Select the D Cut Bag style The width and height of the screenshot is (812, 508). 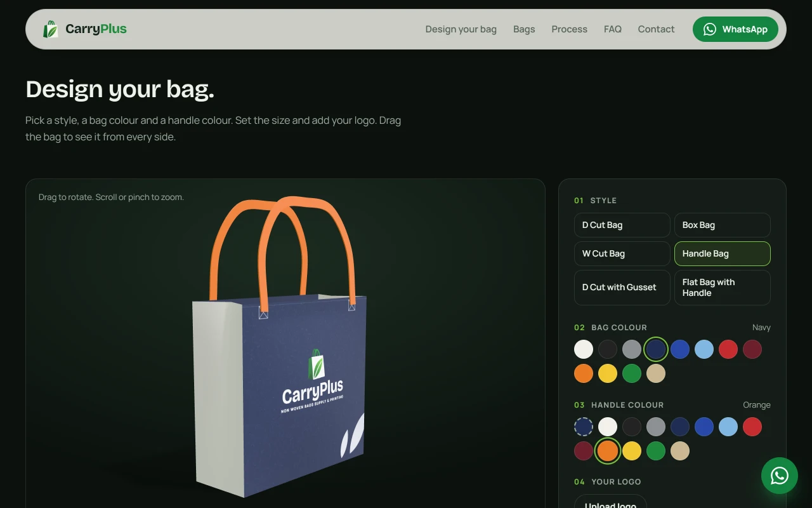click(622, 225)
